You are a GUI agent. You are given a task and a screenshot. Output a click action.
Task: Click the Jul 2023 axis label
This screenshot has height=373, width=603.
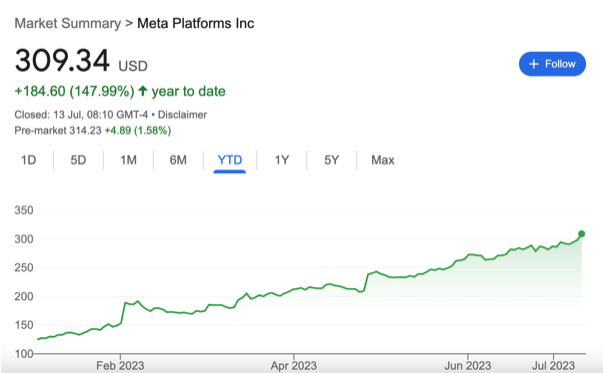coord(553,365)
